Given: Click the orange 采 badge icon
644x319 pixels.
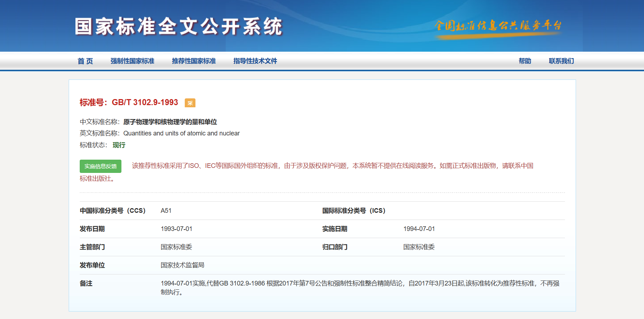Looking at the screenshot, I should tap(190, 103).
